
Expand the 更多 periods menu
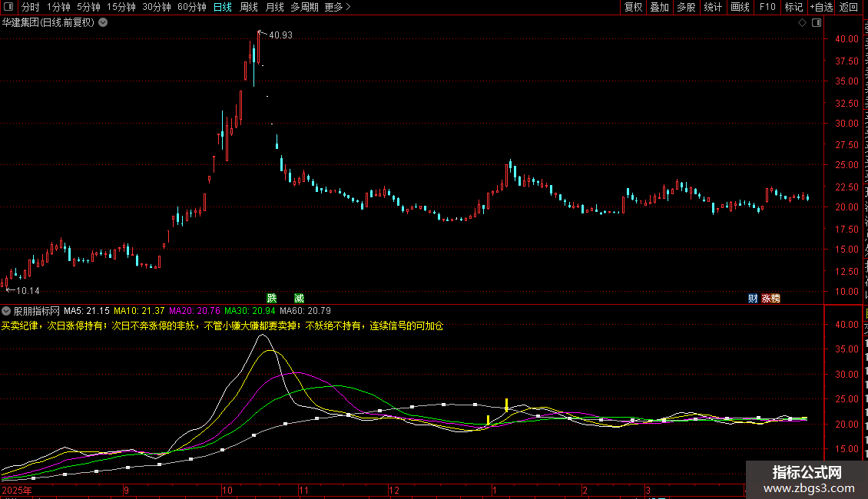coord(337,7)
